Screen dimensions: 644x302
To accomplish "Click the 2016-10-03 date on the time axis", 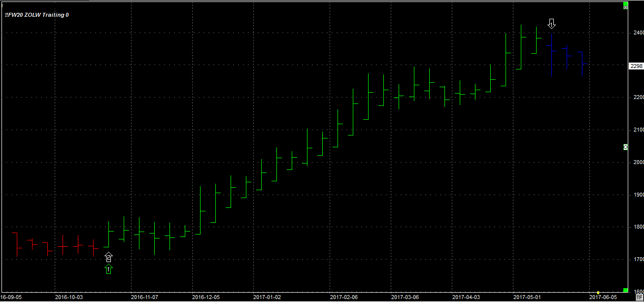I will (x=68, y=298).
